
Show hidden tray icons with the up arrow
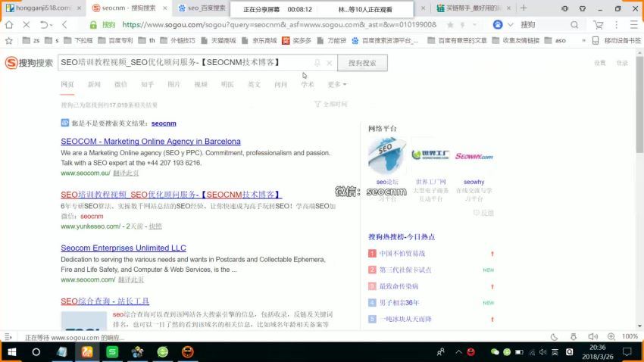pos(459,351)
